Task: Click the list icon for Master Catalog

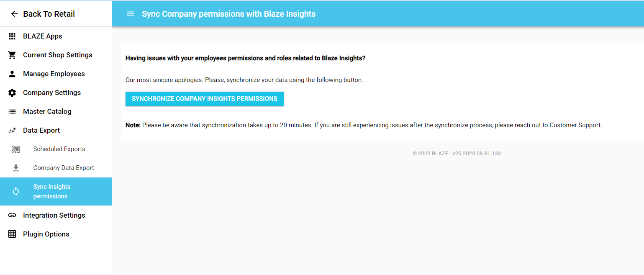Action: pyautogui.click(x=12, y=111)
